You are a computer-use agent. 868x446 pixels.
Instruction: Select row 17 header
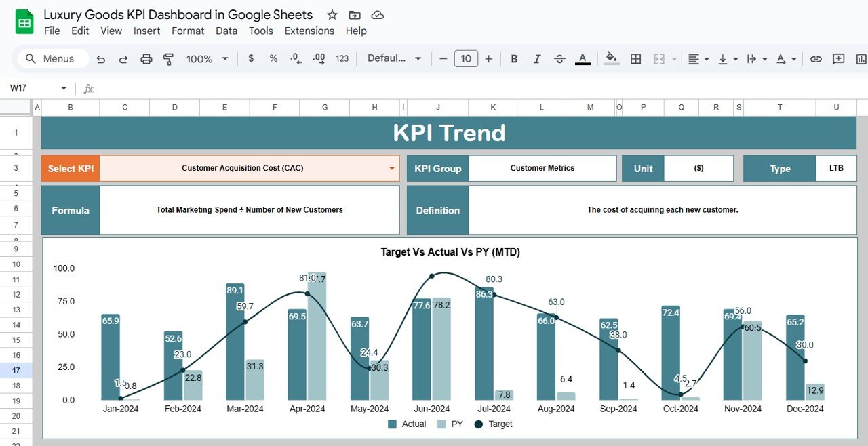16,370
